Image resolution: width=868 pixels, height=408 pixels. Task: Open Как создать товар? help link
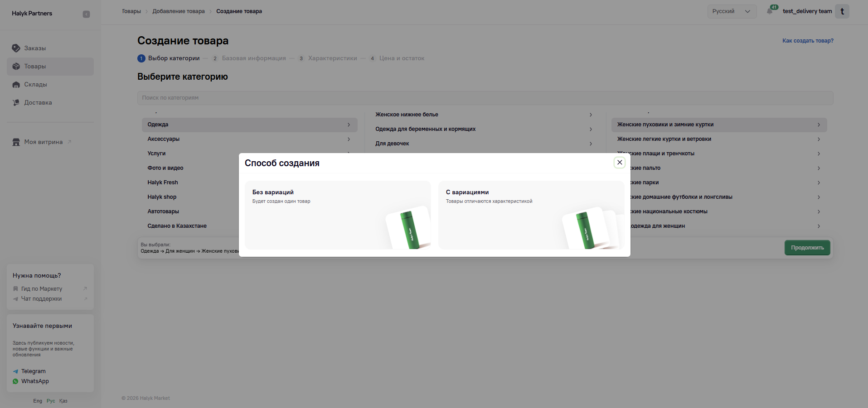point(808,41)
